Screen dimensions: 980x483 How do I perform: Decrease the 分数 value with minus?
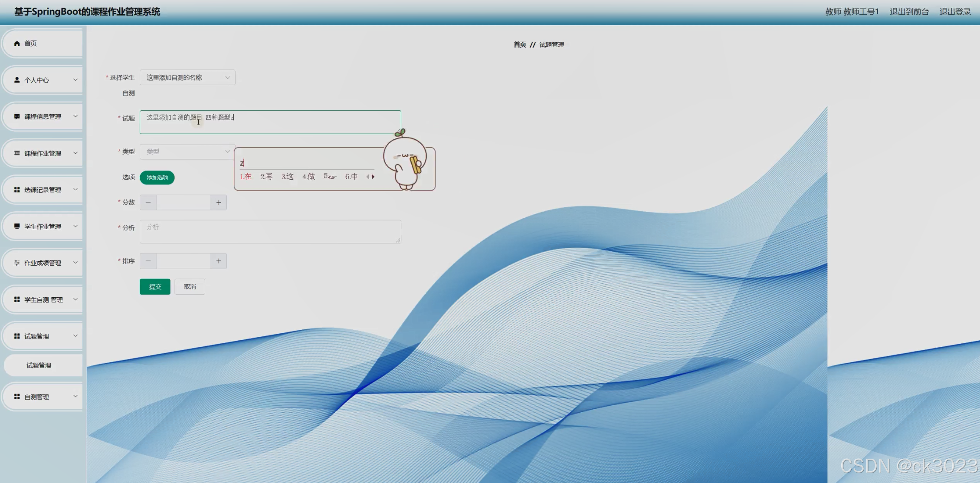pos(148,203)
